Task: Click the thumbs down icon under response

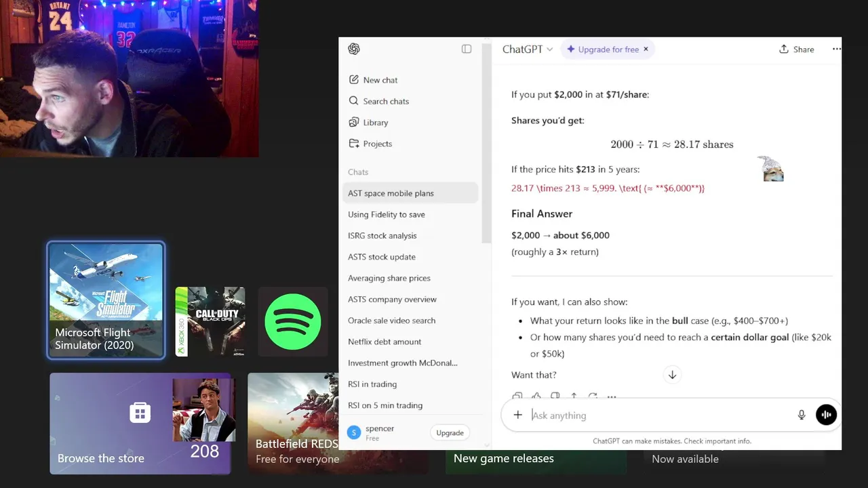Action: (555, 396)
